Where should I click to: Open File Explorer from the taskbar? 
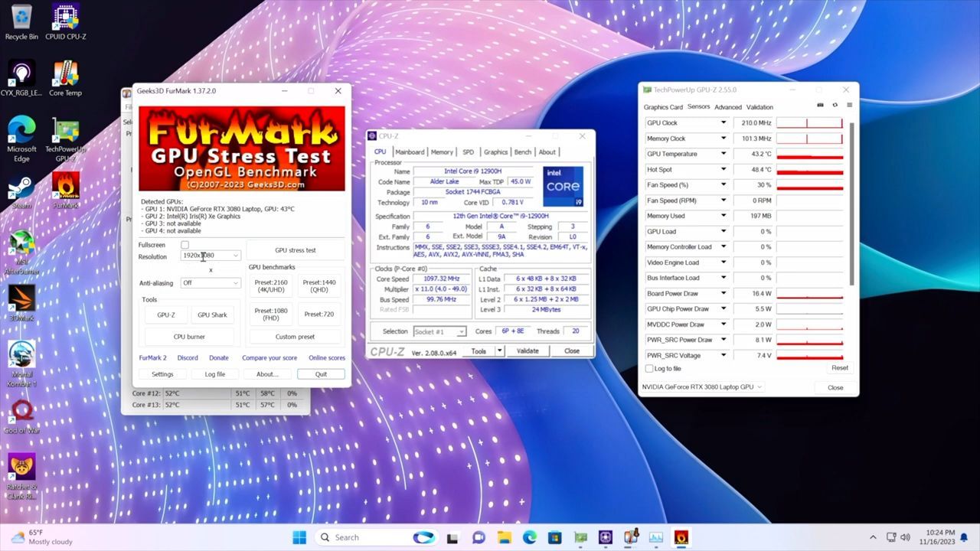click(504, 537)
